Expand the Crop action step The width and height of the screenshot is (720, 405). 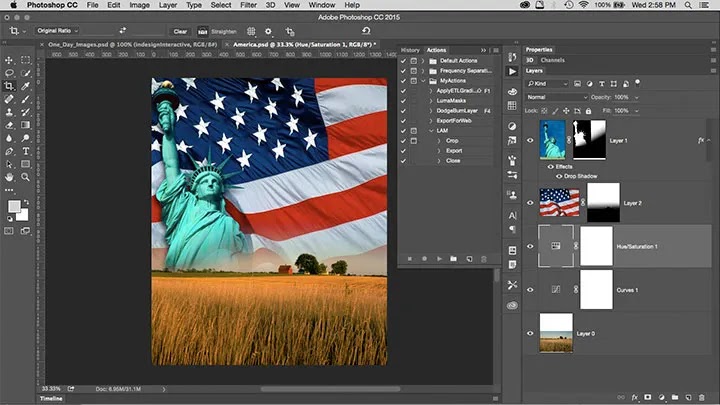click(439, 141)
